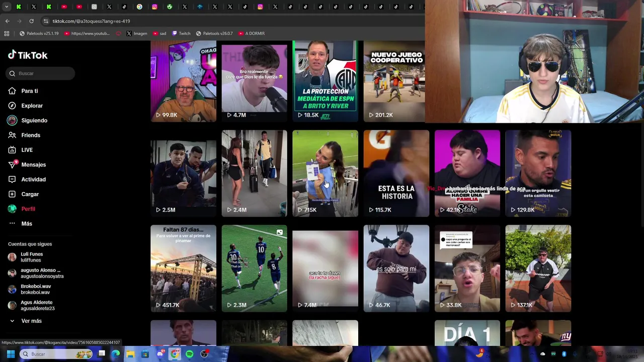The height and width of the screenshot is (362, 644).
Task: Open the video with 715K views
Action: [325, 173]
